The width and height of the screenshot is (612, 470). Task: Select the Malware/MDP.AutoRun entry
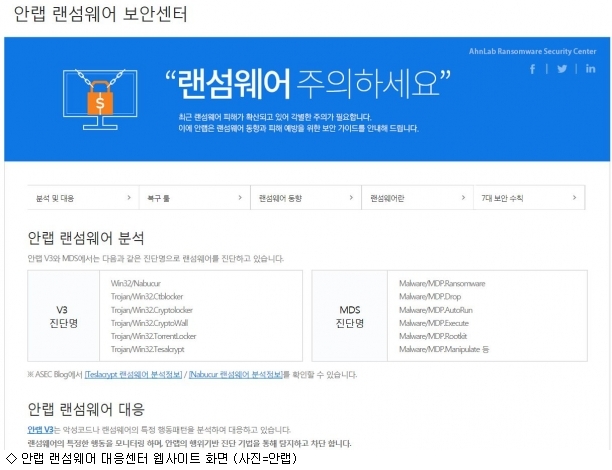436,310
